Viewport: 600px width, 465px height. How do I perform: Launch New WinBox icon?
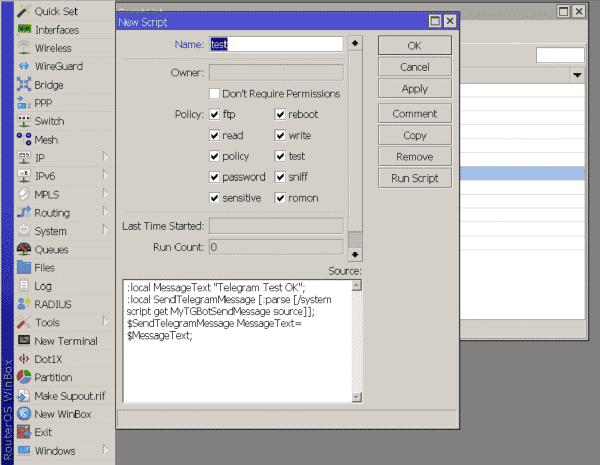click(24, 414)
